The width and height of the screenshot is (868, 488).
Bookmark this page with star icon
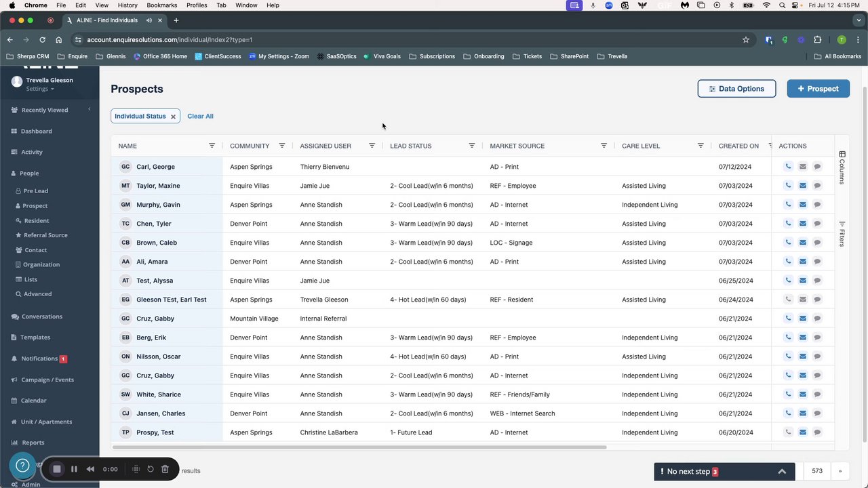pos(746,40)
